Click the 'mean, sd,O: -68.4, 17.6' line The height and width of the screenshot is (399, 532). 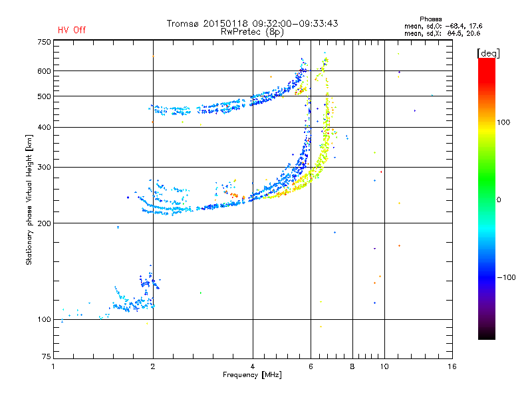click(x=443, y=26)
